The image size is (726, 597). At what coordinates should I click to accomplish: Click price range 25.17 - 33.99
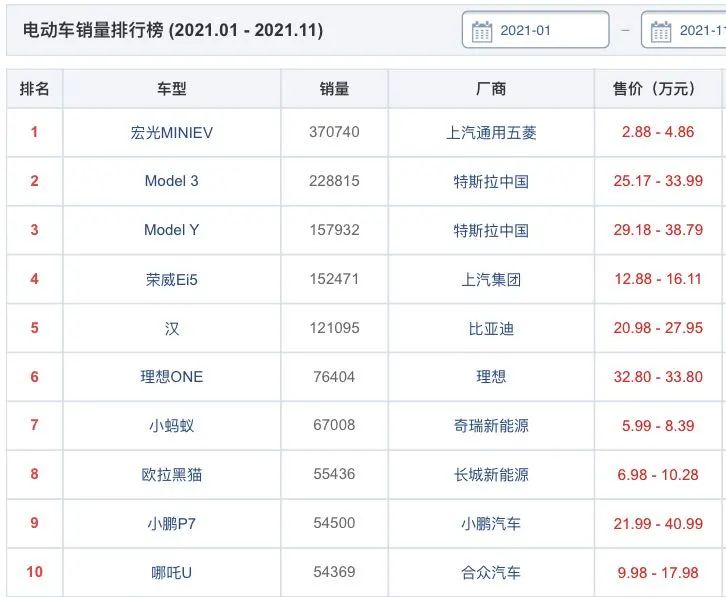click(x=658, y=181)
